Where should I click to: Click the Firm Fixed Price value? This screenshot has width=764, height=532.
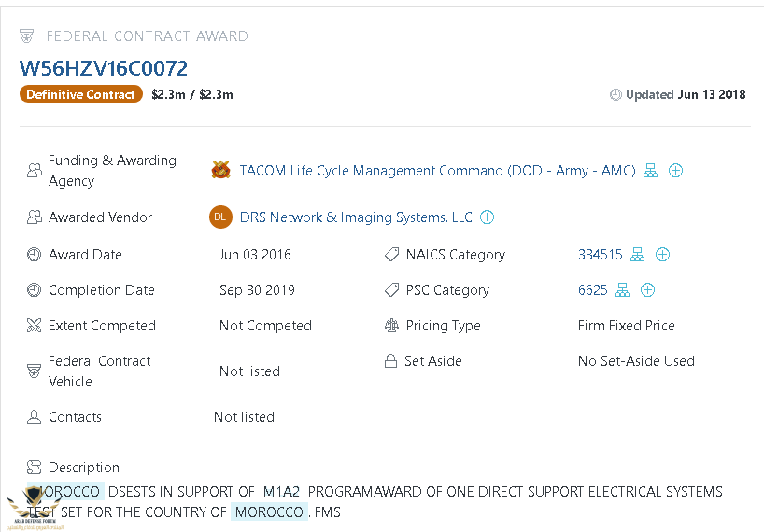coord(626,326)
